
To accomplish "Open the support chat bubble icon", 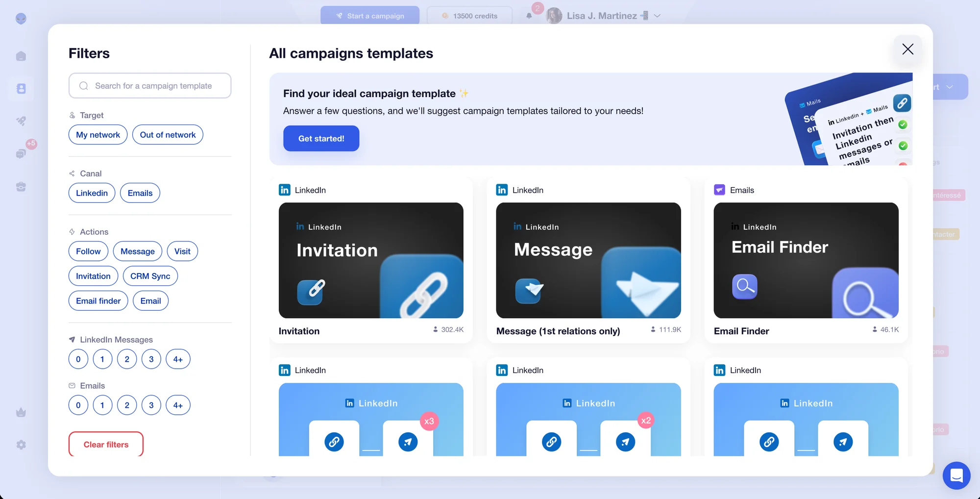I will (x=956, y=475).
